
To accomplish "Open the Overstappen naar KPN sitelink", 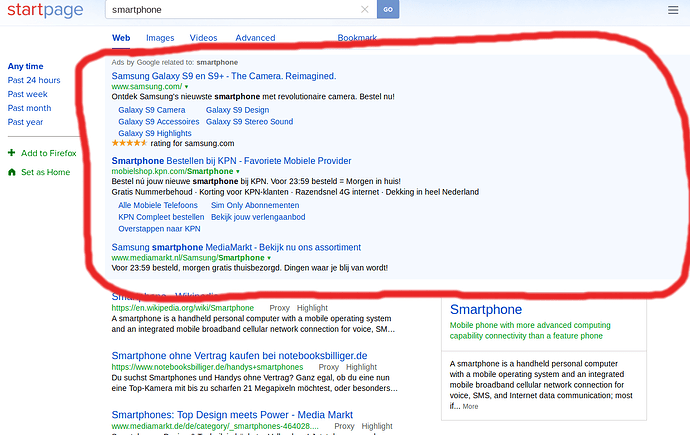I will 159,229.
